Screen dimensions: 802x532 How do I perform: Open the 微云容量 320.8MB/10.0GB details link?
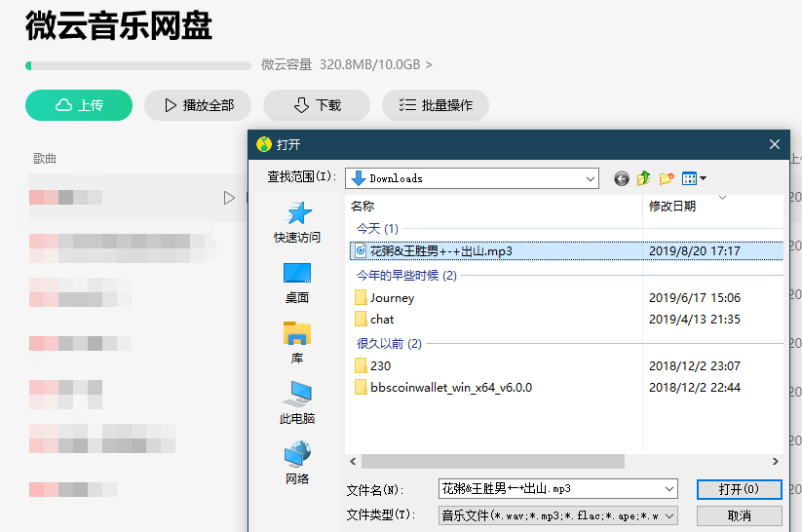(x=347, y=64)
